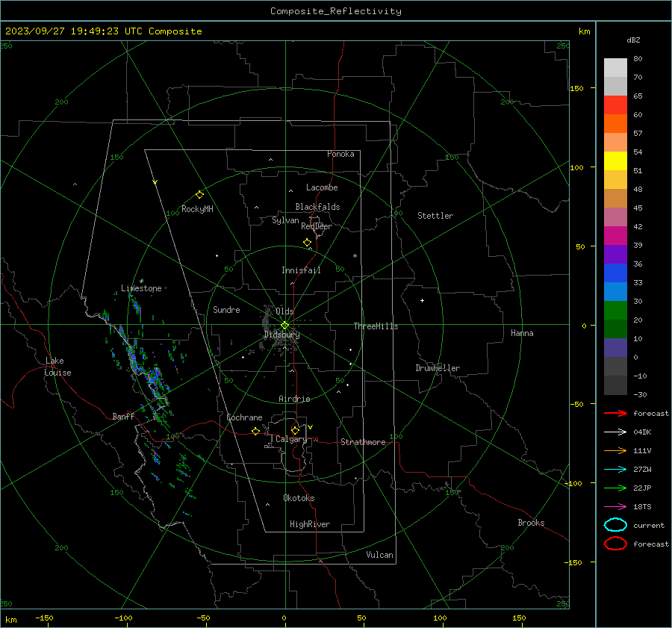The image size is (672, 628).
Task: Click the yellow radar-site diamond at map center
Action: click(285, 325)
